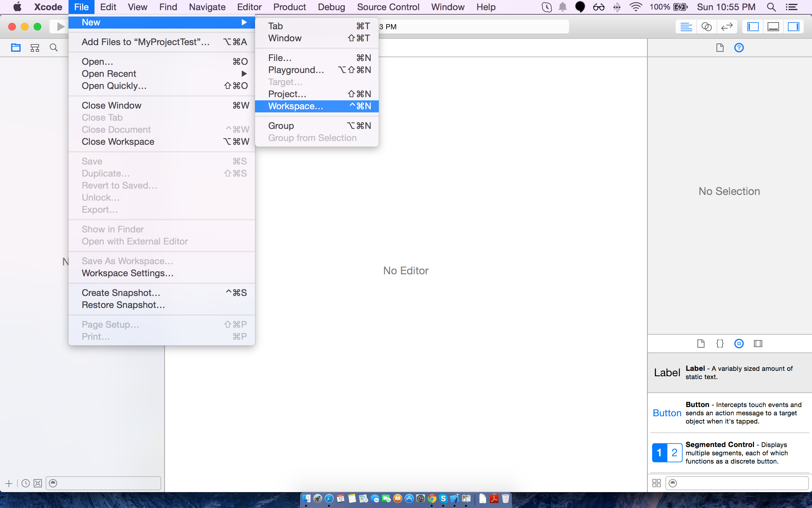Select the Project navigator folder icon
This screenshot has height=508, width=812.
pyautogui.click(x=16, y=48)
